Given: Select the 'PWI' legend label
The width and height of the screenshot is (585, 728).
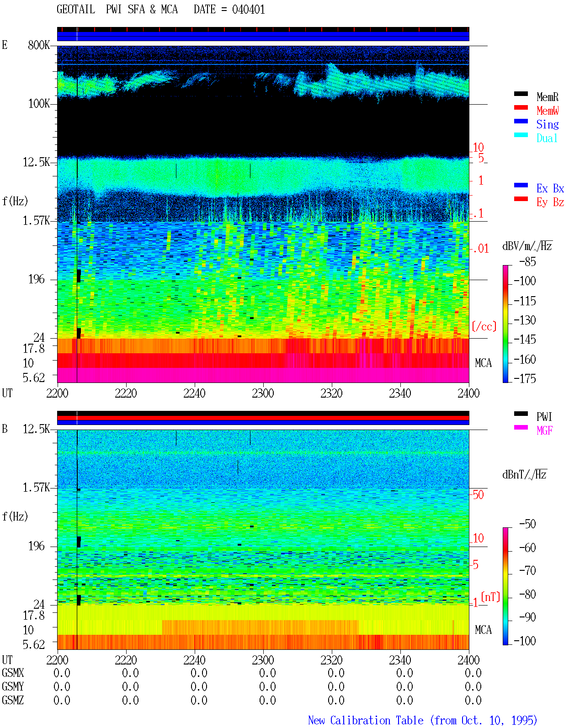Looking at the screenshot, I should tap(544, 417).
